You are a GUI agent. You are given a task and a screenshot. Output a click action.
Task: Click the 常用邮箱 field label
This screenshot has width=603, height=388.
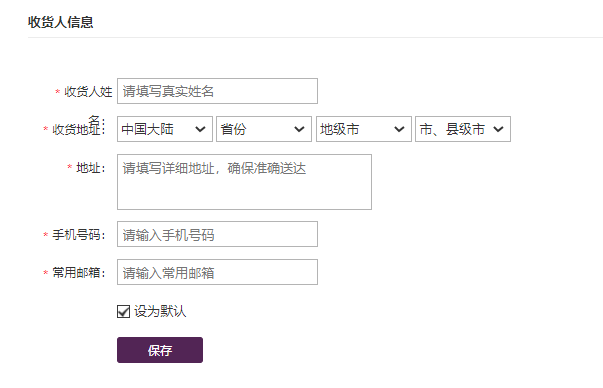click(78, 273)
